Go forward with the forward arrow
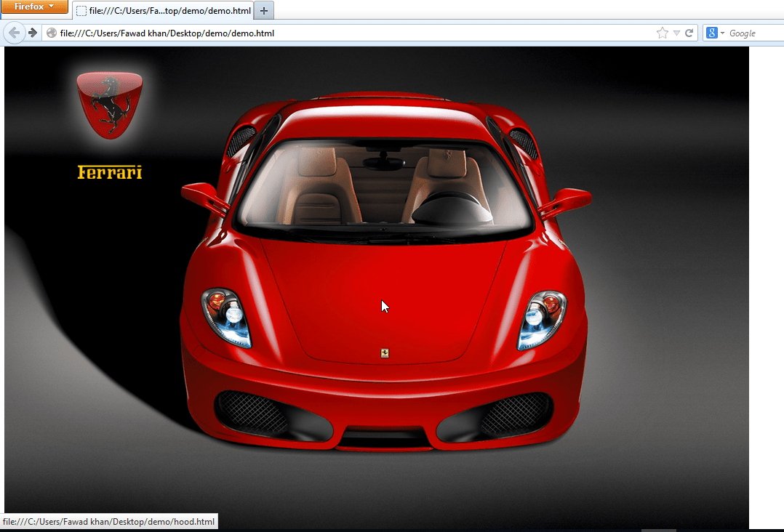Image resolution: width=784 pixels, height=532 pixels. (33, 33)
